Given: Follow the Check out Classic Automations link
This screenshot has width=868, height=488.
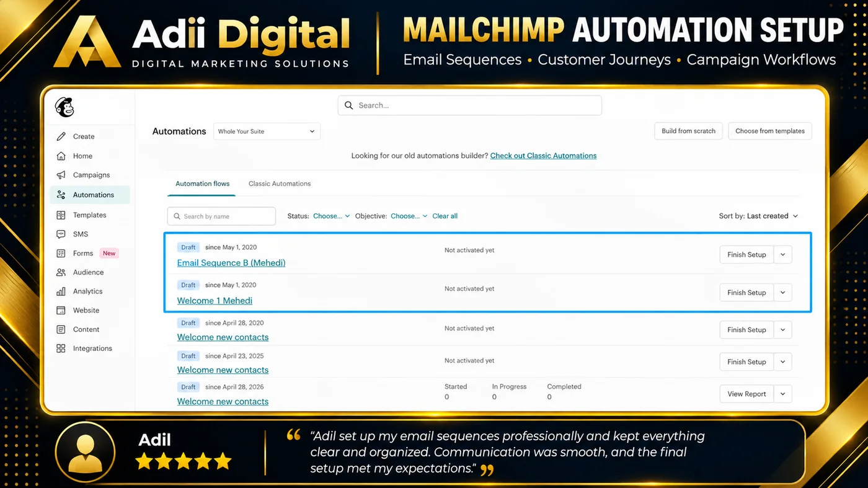Looking at the screenshot, I should point(543,156).
